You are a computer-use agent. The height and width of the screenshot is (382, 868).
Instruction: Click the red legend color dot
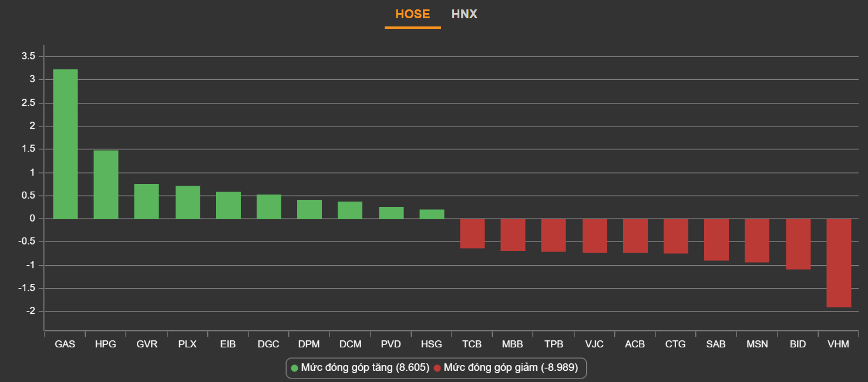coord(437,368)
